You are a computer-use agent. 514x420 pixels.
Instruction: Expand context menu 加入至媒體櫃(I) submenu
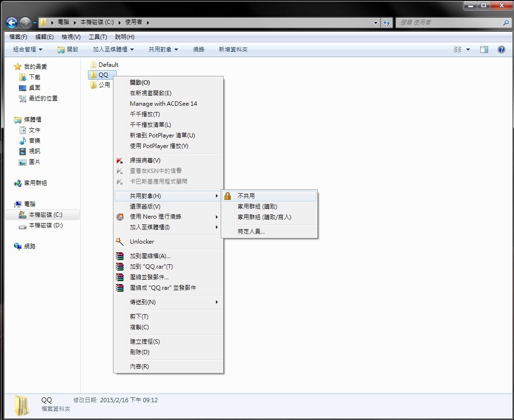tap(168, 227)
